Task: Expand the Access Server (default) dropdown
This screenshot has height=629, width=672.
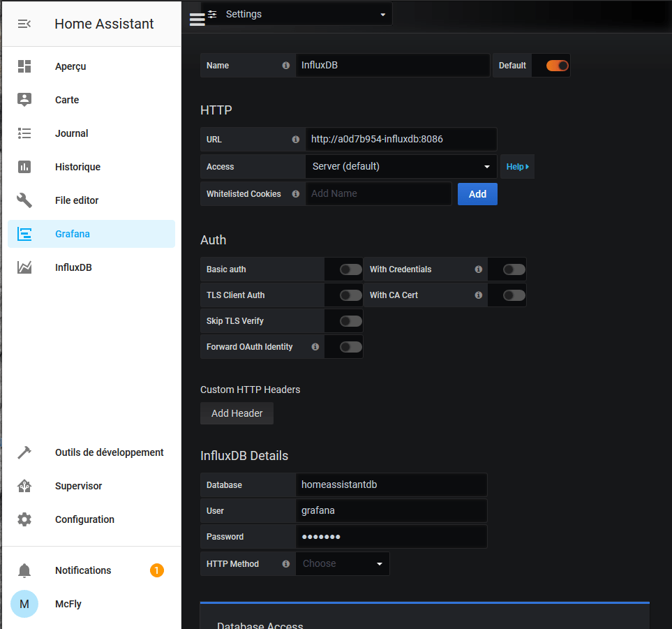Action: tap(401, 167)
